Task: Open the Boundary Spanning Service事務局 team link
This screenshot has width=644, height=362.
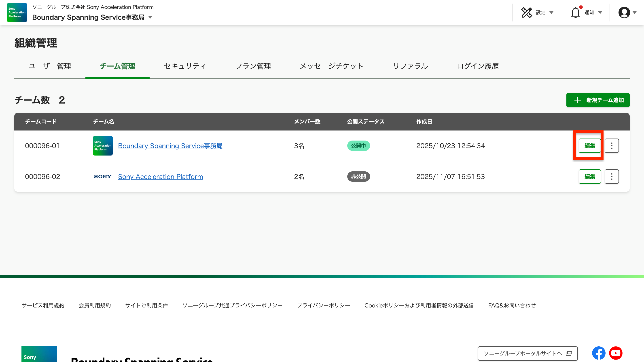Action: click(170, 146)
